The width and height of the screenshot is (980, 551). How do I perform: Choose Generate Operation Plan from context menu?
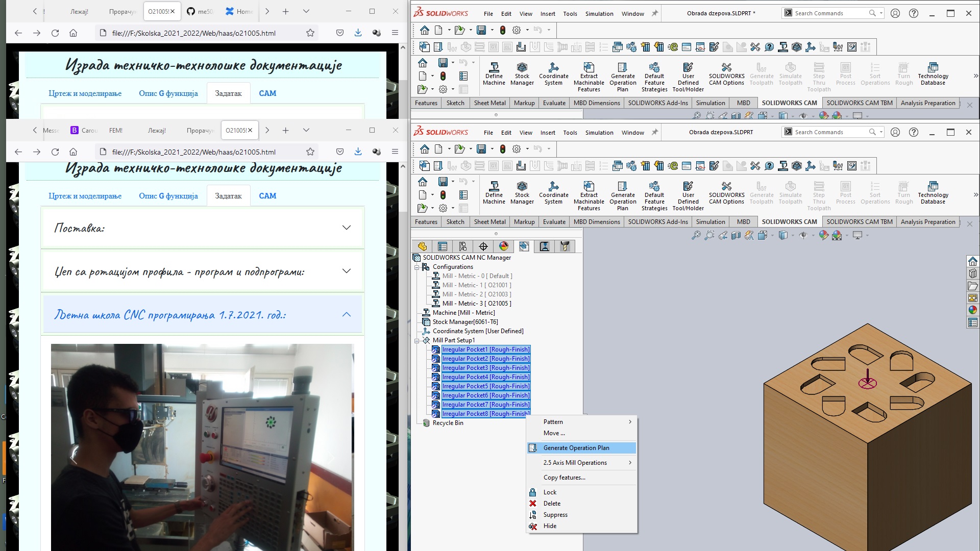click(x=582, y=448)
